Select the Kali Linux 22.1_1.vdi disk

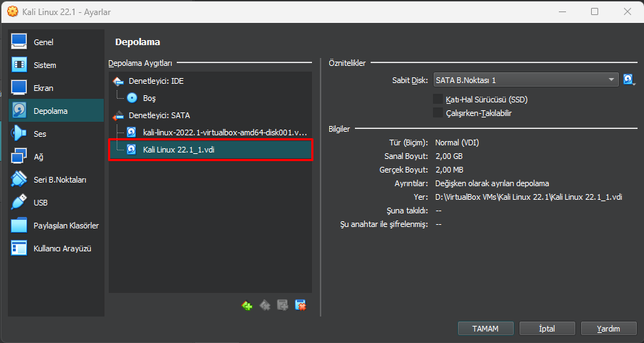(210, 150)
